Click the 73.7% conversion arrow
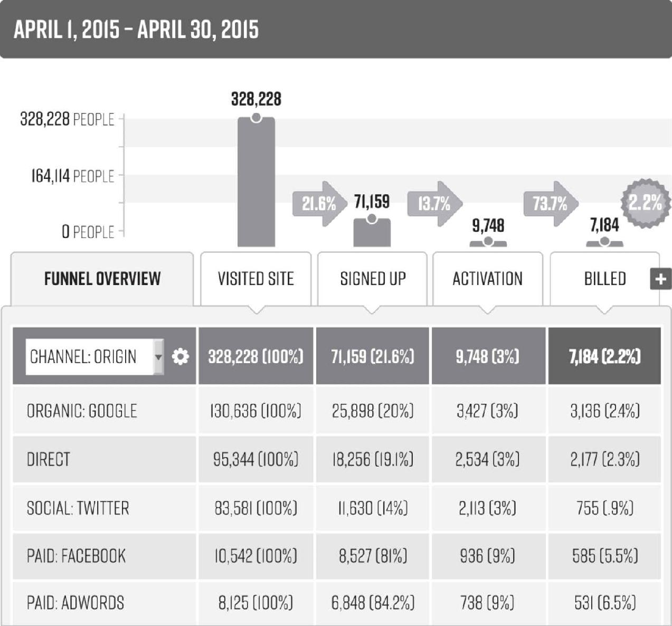The height and width of the screenshot is (626, 672). tap(551, 204)
